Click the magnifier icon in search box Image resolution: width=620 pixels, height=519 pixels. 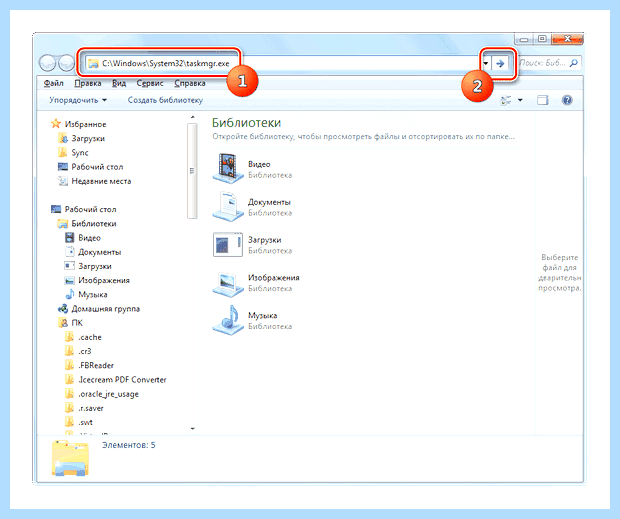click(x=574, y=63)
